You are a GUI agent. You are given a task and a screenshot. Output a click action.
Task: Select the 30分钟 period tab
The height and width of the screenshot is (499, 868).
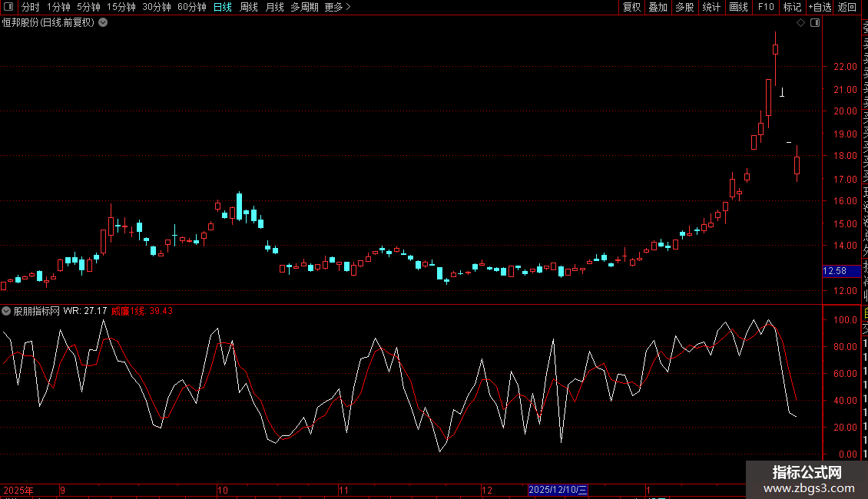click(x=157, y=7)
